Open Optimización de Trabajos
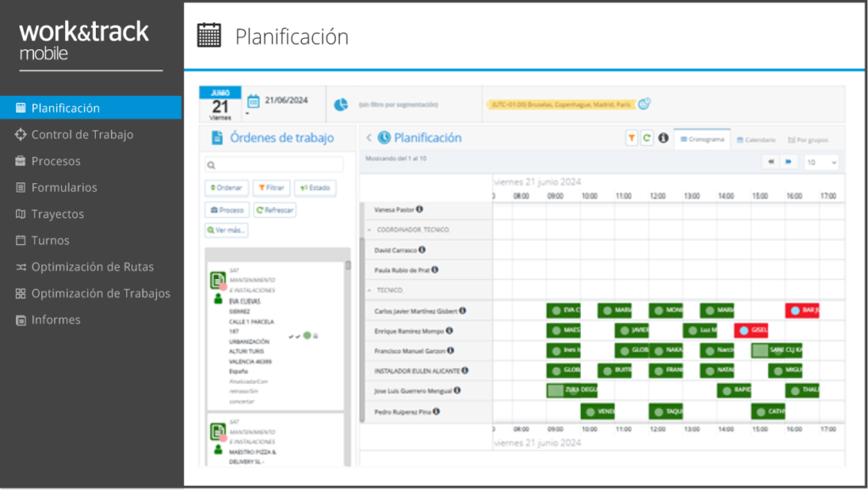 [93, 293]
